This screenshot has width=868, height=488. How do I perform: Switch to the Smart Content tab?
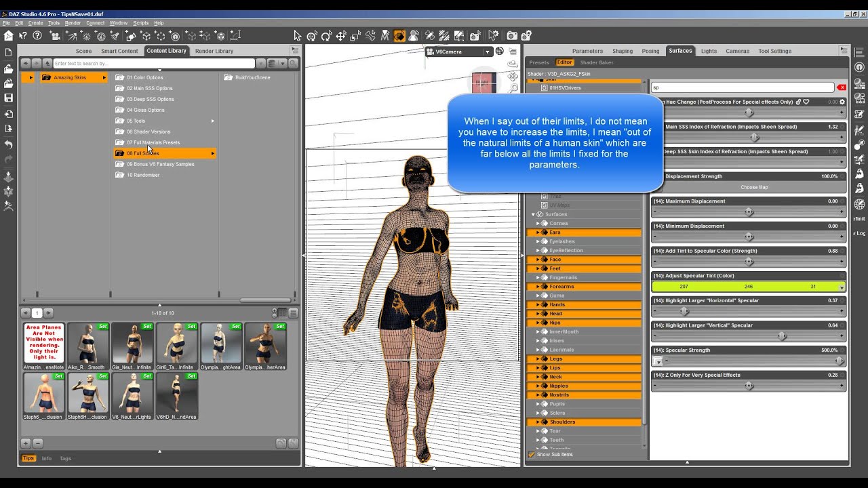pyautogui.click(x=119, y=51)
